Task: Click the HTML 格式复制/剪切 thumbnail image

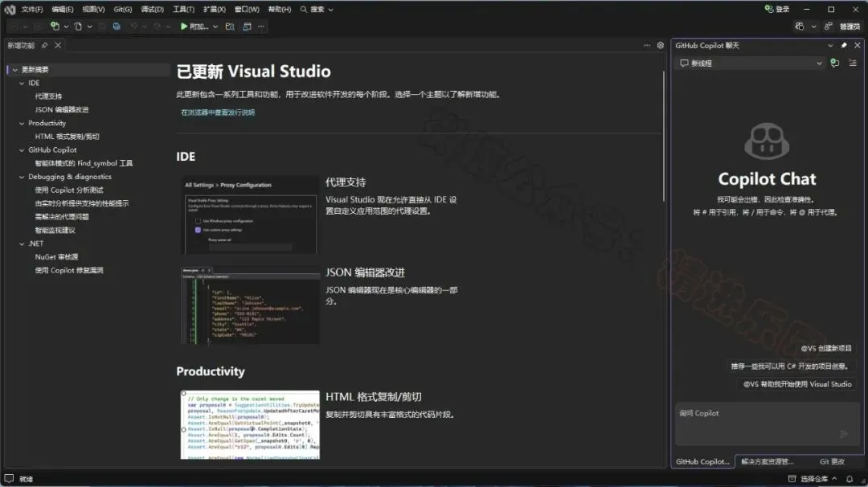Action: (250, 424)
